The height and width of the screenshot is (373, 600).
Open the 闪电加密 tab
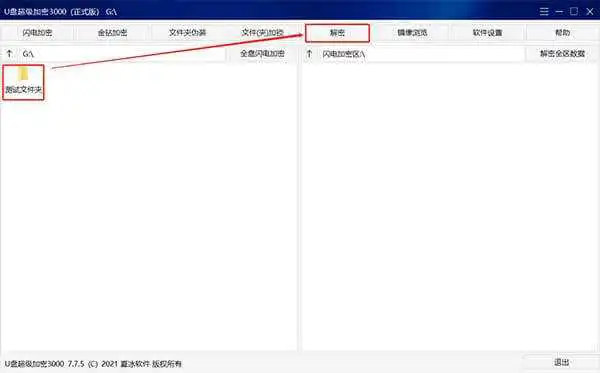tap(37, 33)
